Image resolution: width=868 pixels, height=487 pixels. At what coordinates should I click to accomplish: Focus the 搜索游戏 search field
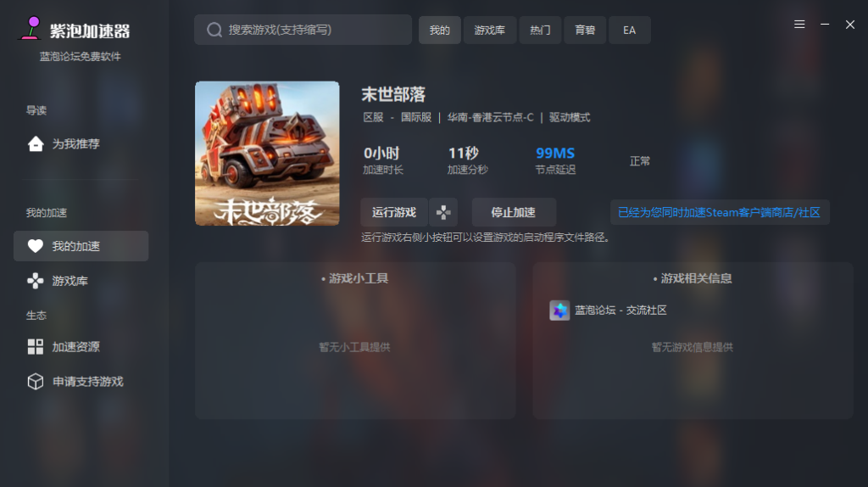coord(303,30)
